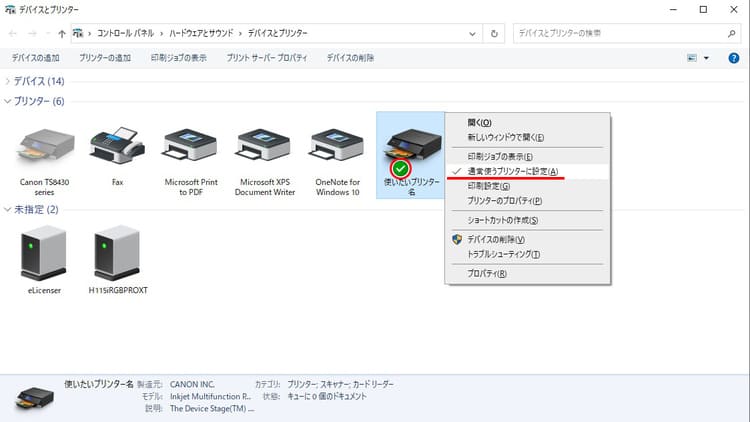
Task: Click デバイスとプリンター breadcrumb segment
Action: pos(277,33)
